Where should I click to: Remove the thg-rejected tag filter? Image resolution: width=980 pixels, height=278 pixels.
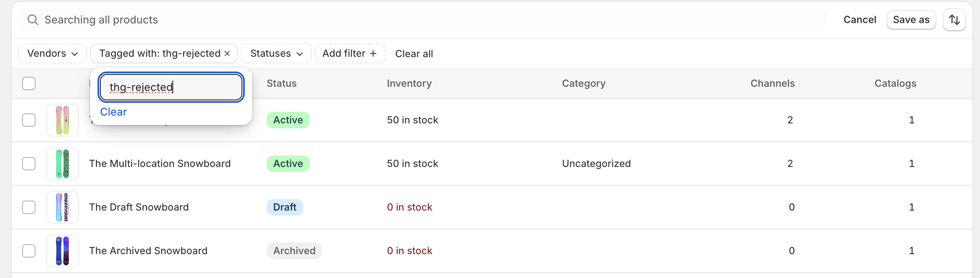[x=227, y=53]
